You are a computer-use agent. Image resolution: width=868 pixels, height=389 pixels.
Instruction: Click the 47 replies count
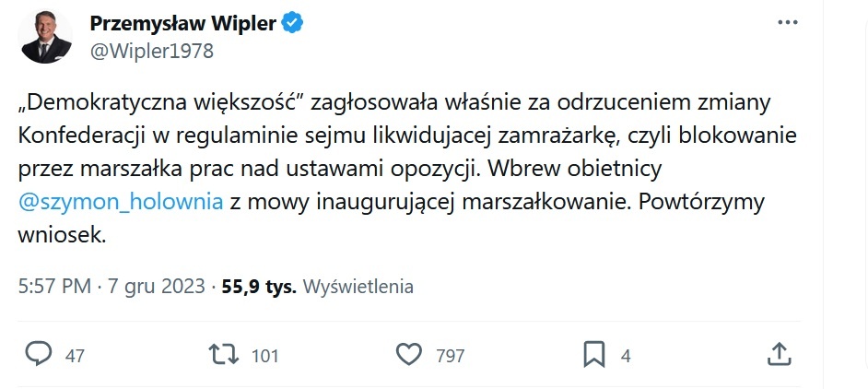(x=75, y=356)
